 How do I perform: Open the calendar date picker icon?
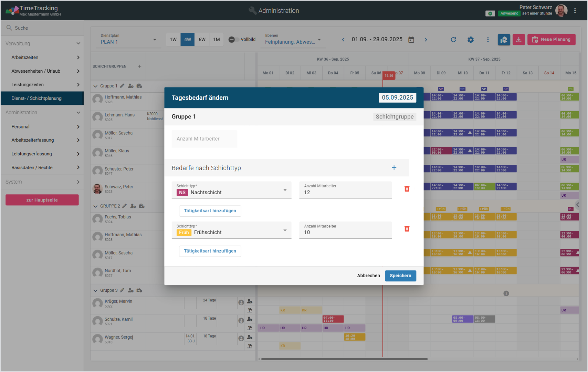(x=411, y=40)
